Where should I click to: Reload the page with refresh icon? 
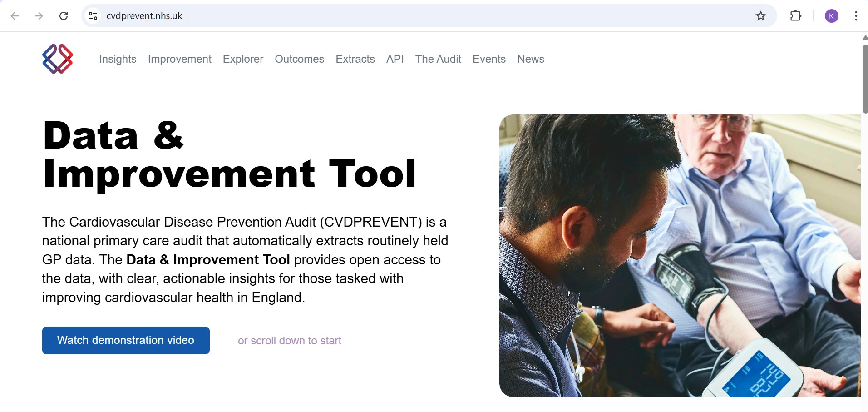[x=64, y=16]
